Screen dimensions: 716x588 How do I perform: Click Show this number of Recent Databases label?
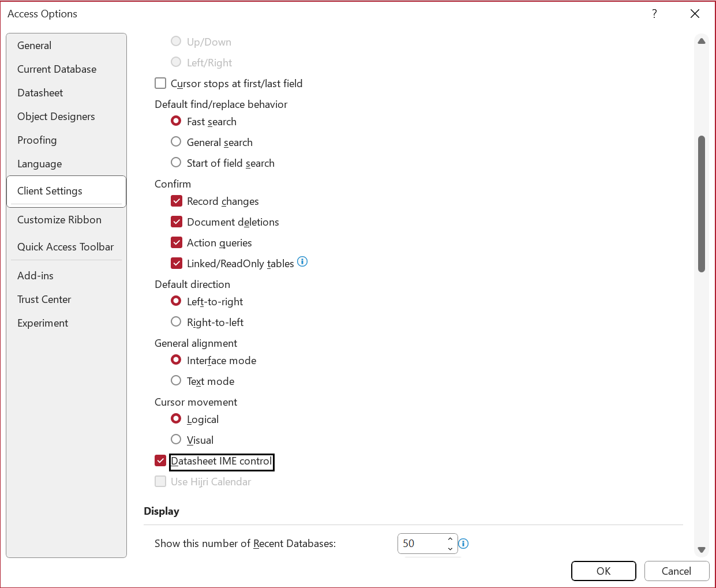(245, 544)
